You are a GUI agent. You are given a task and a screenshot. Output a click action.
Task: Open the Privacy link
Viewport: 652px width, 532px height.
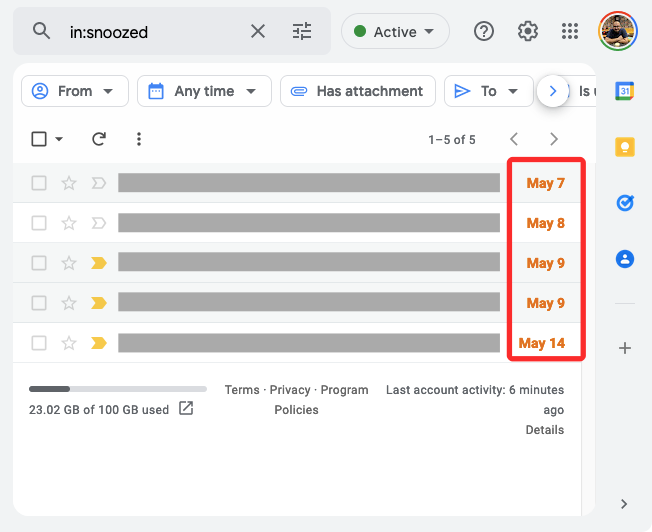point(290,390)
